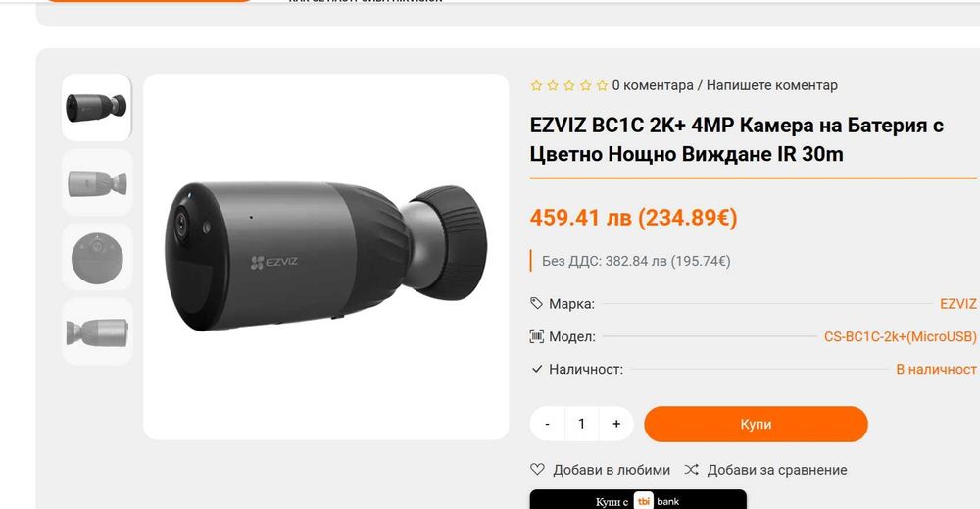This screenshot has width=980, height=509.
Task: Select the round front-view camera thumbnail
Action: 97,257
